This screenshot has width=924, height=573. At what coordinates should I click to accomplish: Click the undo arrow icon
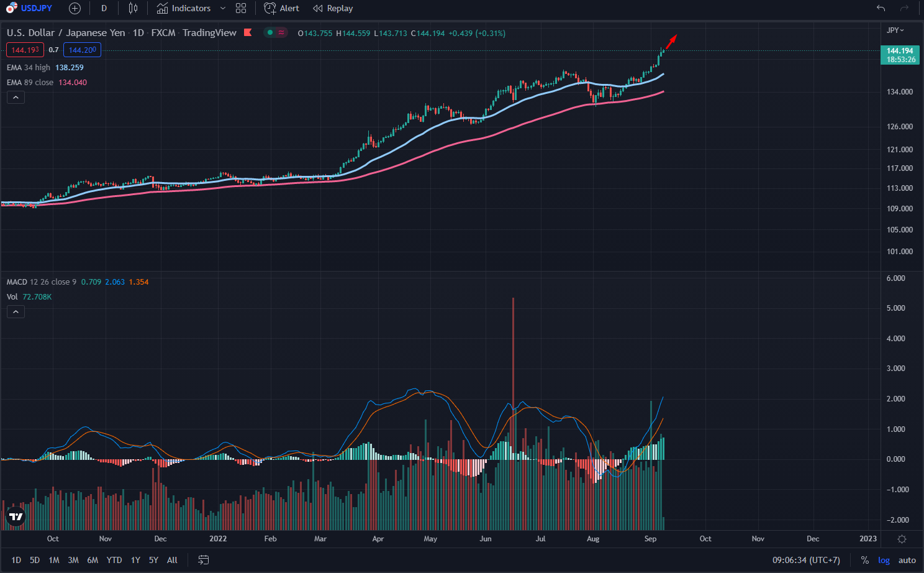(x=881, y=8)
